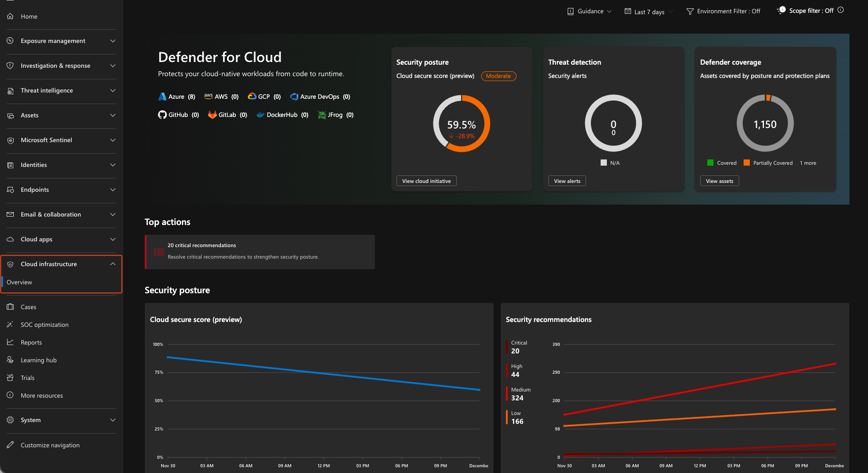Select the Azure environment icon
This screenshot has height=473, width=868.
[x=162, y=97]
